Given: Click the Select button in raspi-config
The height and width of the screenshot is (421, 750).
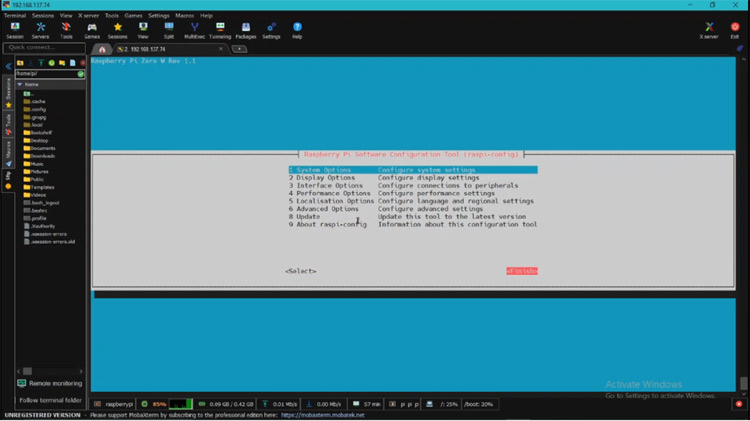Looking at the screenshot, I should click(300, 271).
